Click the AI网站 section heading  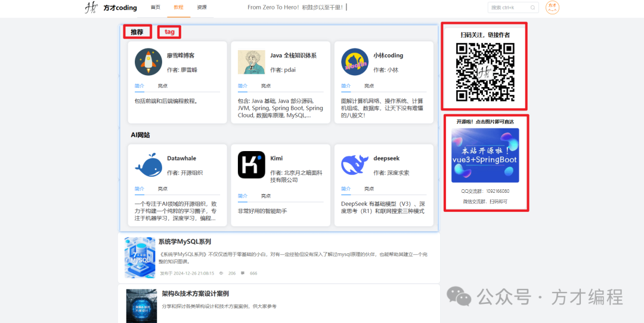(x=141, y=135)
